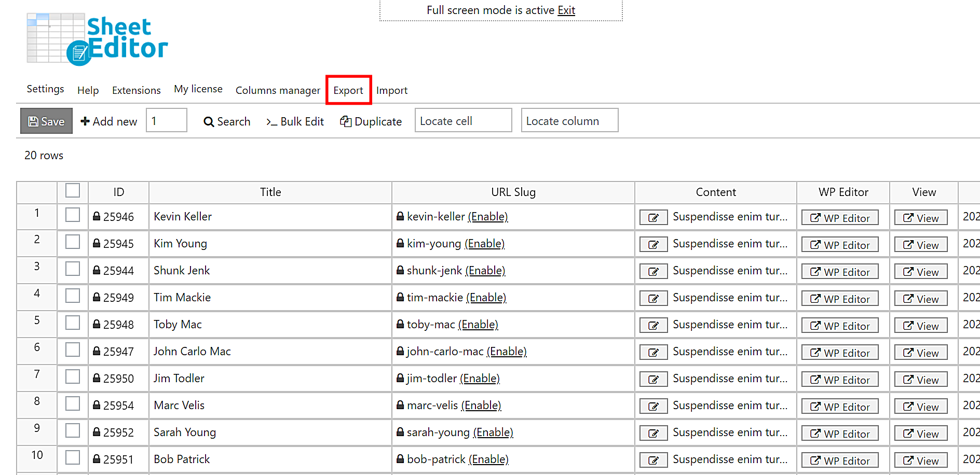
Task: Enable URL slug editing for jim-todler
Action: coord(480,379)
